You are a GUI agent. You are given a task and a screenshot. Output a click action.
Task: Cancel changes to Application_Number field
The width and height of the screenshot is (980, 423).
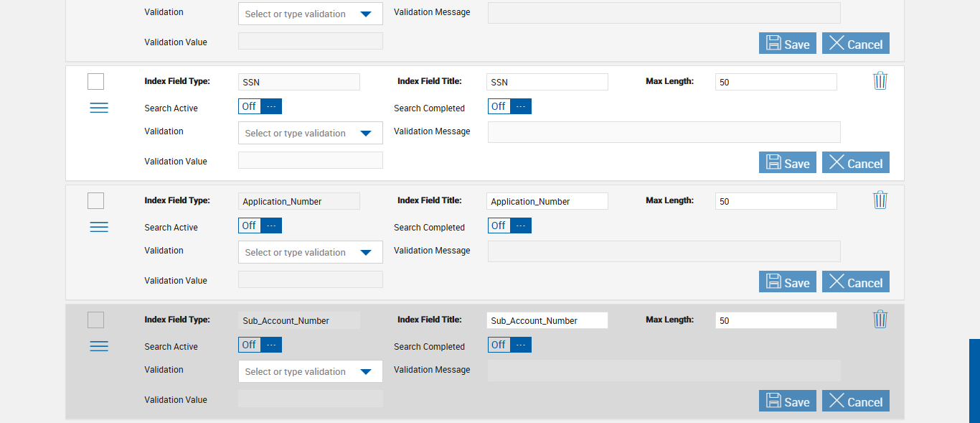point(855,282)
